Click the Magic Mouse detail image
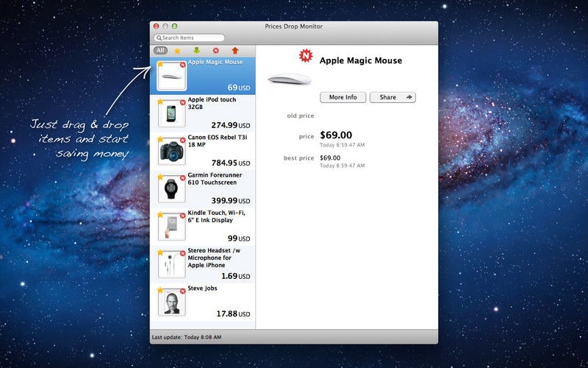 coord(289,79)
